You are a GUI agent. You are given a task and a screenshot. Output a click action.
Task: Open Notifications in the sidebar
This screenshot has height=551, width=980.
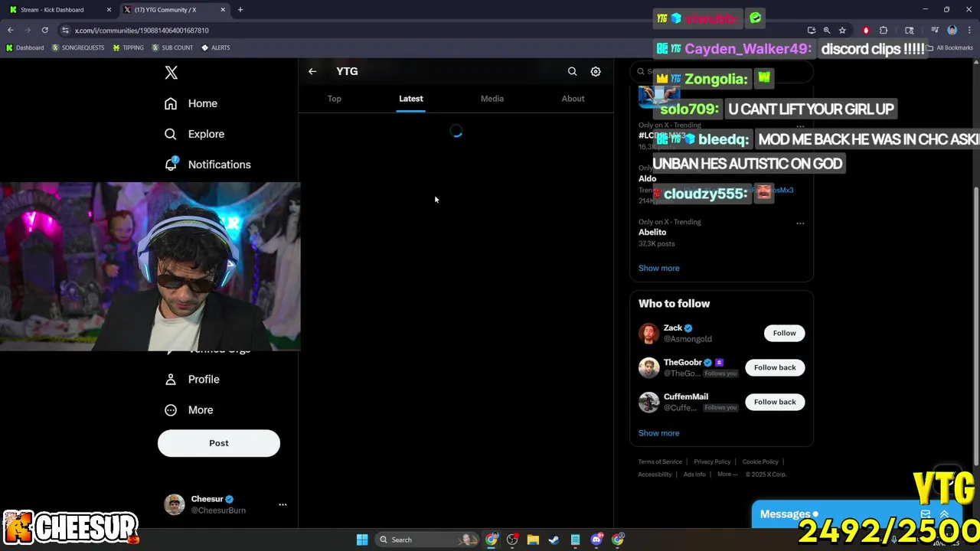click(x=208, y=165)
